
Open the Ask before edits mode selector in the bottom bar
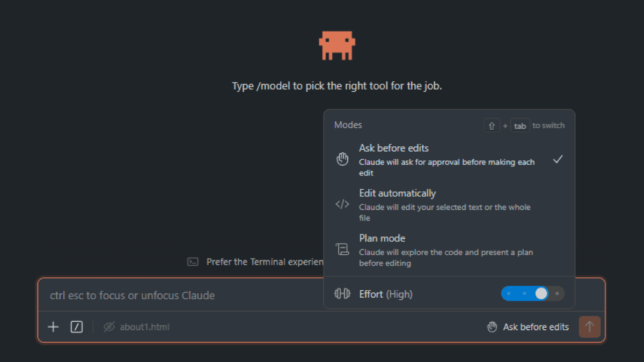click(x=529, y=327)
